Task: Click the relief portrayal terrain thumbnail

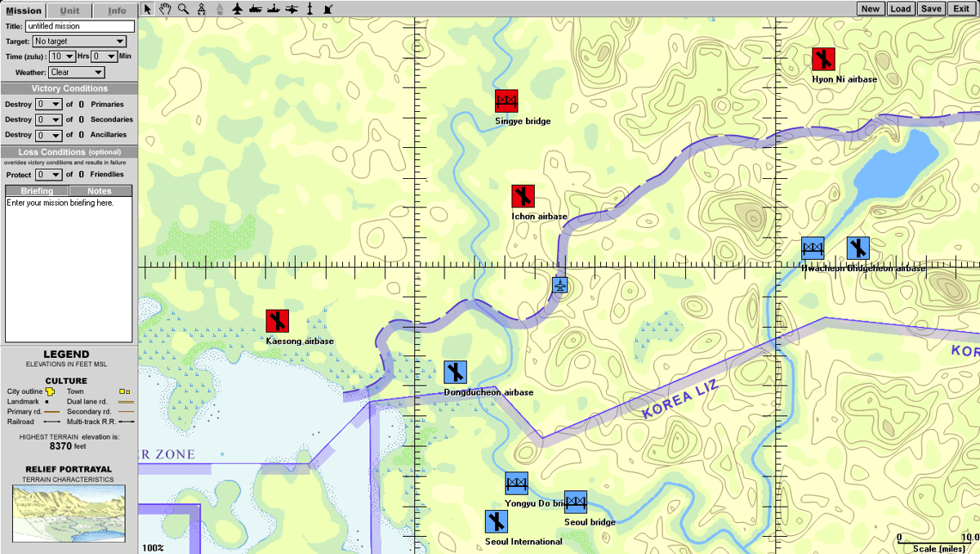Action: tap(69, 514)
